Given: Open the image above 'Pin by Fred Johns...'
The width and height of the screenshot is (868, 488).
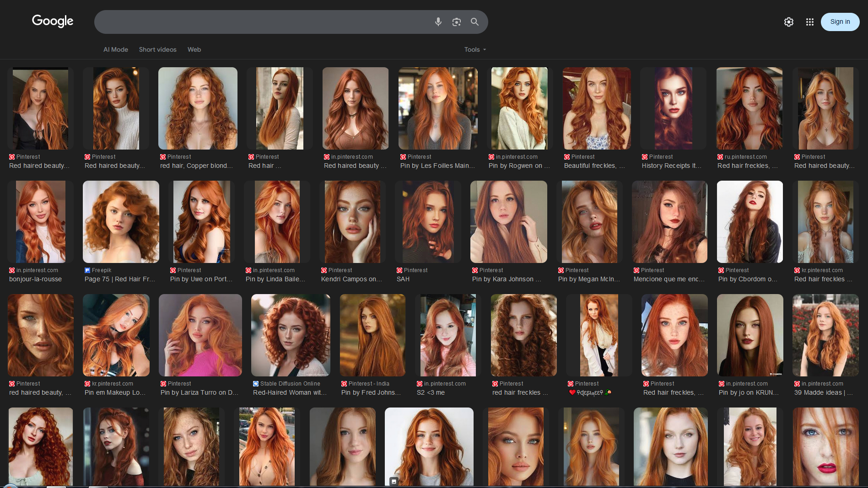Looking at the screenshot, I should pyautogui.click(x=372, y=335).
